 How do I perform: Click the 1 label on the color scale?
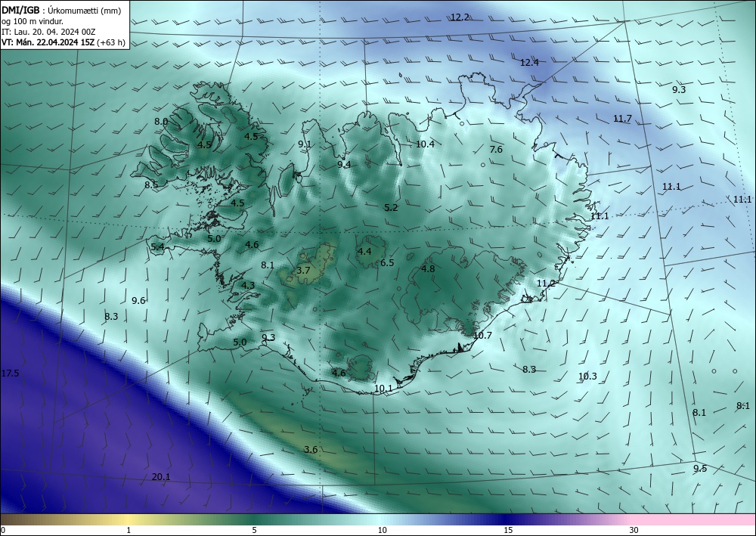129,530
